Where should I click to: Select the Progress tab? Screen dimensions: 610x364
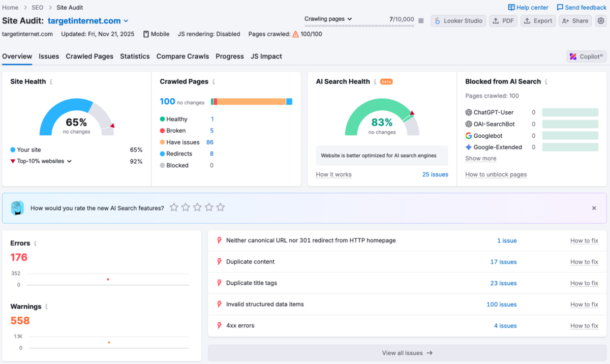point(230,56)
